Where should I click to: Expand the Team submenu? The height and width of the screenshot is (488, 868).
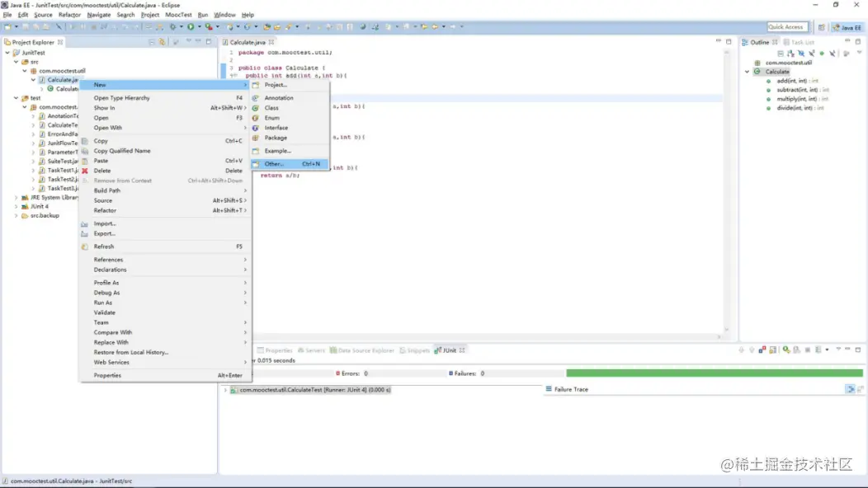[x=165, y=322]
